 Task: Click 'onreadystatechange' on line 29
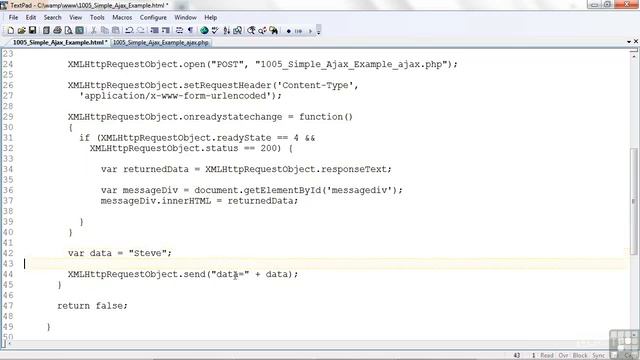tap(233, 117)
